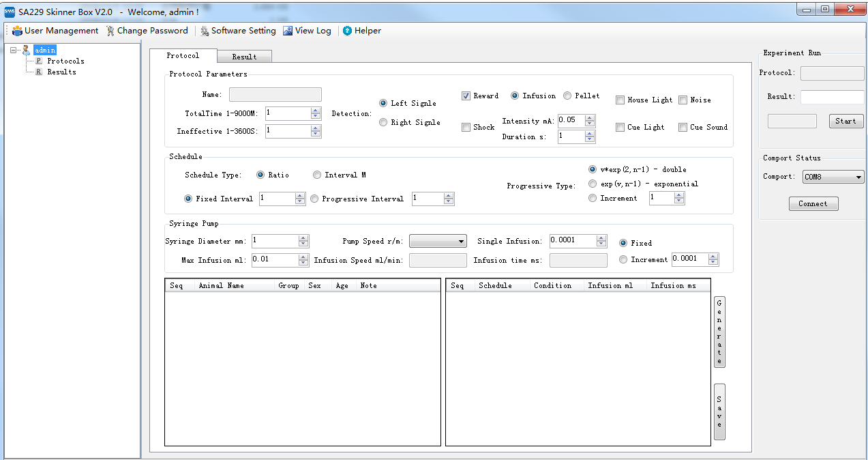868x460 pixels.
Task: Open User Management toolbar icon
Action: (x=18, y=31)
